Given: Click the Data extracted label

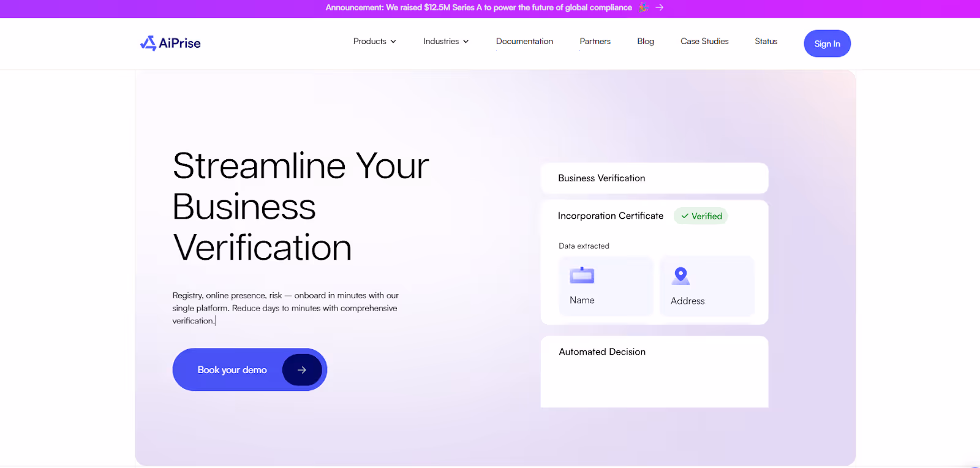Looking at the screenshot, I should (584, 246).
